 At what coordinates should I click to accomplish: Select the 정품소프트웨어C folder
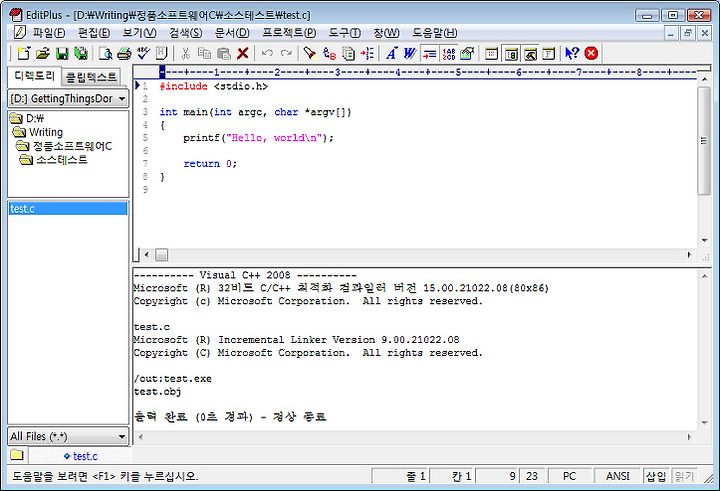tap(64, 146)
